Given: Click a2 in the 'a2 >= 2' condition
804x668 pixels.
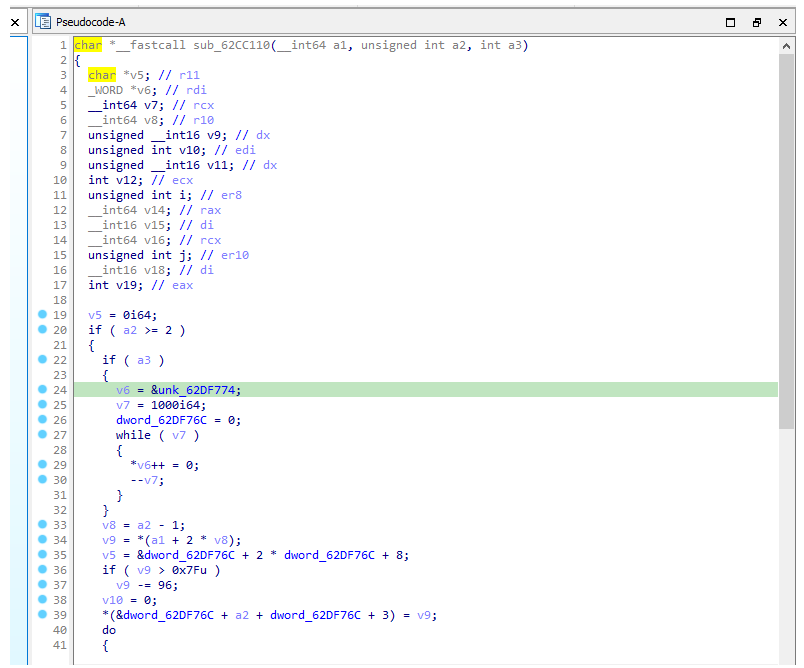Looking at the screenshot, I should [130, 330].
